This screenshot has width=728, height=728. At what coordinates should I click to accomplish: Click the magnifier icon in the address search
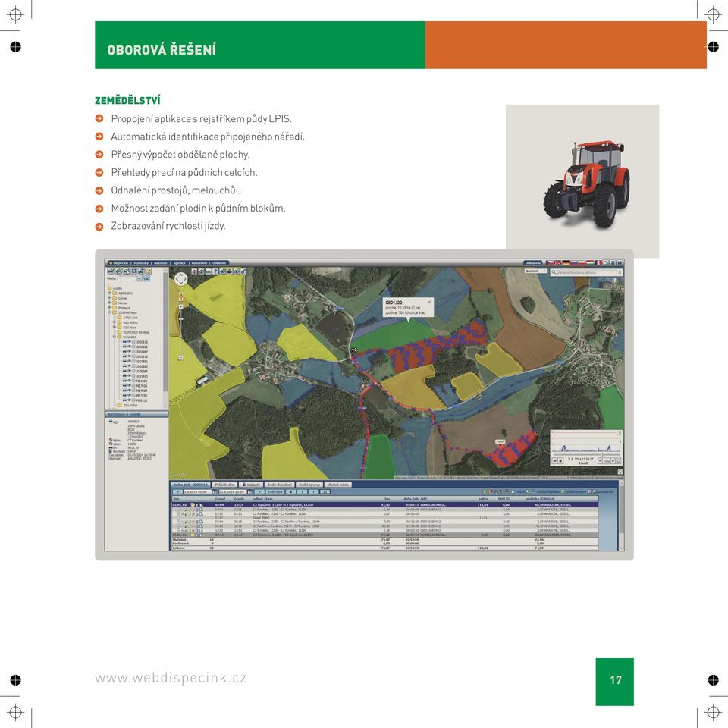[554, 272]
